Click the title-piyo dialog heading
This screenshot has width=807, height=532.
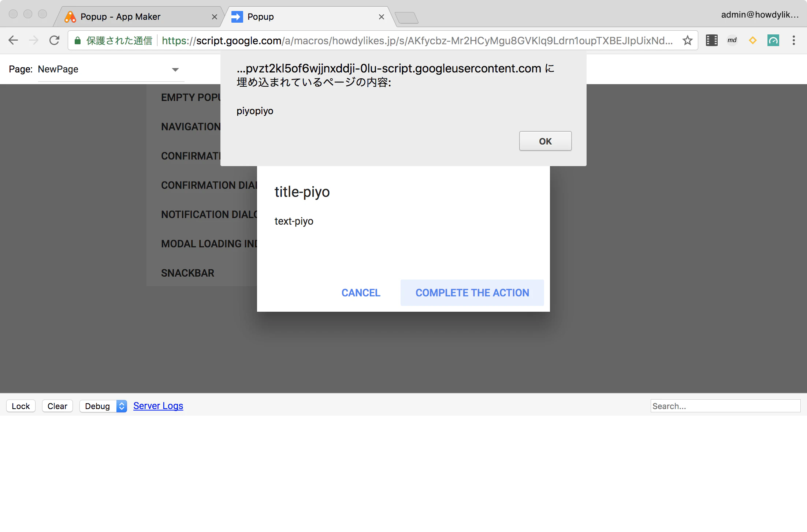[x=302, y=192]
